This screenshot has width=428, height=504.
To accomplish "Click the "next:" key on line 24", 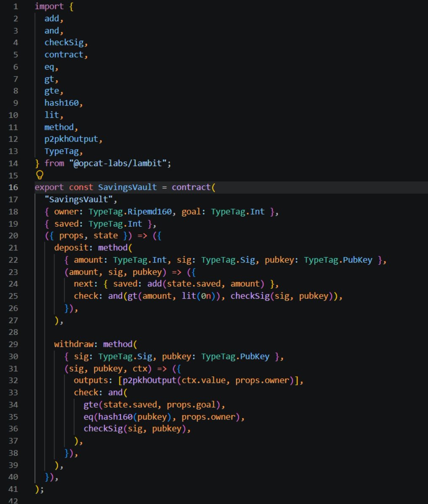I will 86,283.
